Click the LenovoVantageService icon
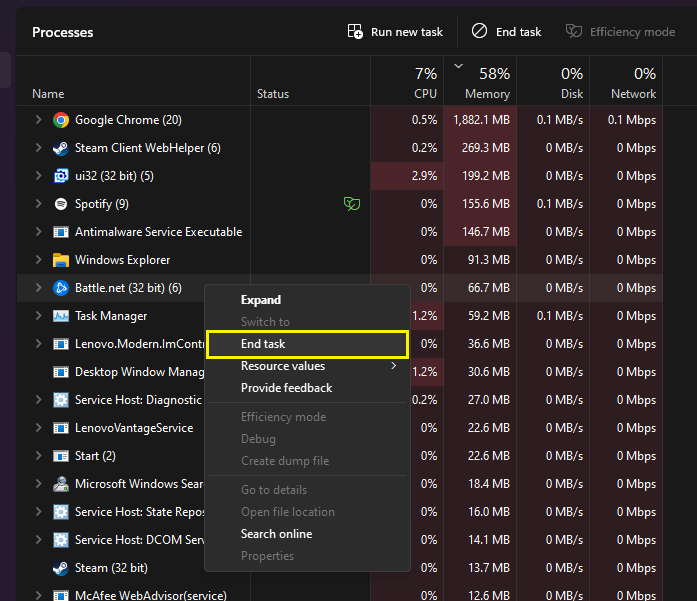The image size is (697, 601). click(61, 428)
